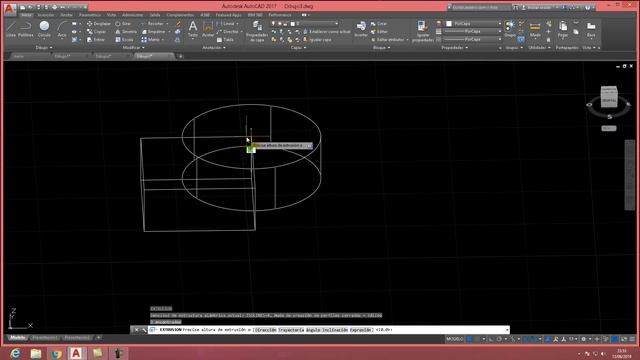Expand the Capas panel
The width and height of the screenshot is (640, 360).
298,48
